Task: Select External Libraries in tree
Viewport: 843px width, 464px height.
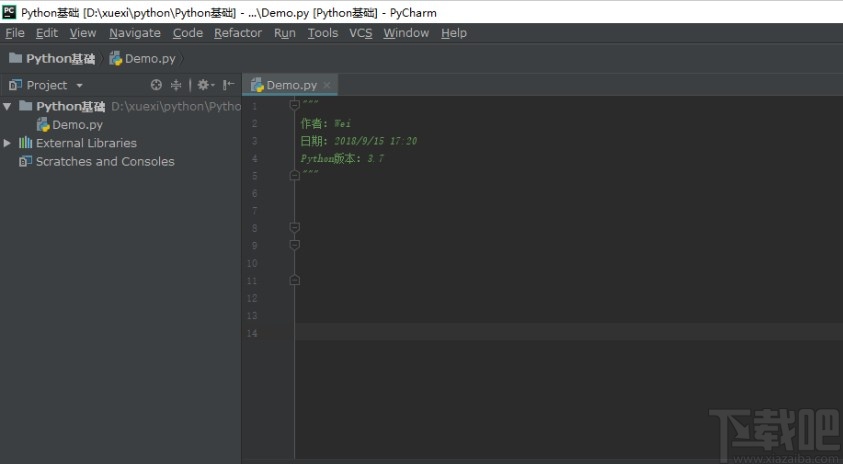Action: [x=86, y=143]
